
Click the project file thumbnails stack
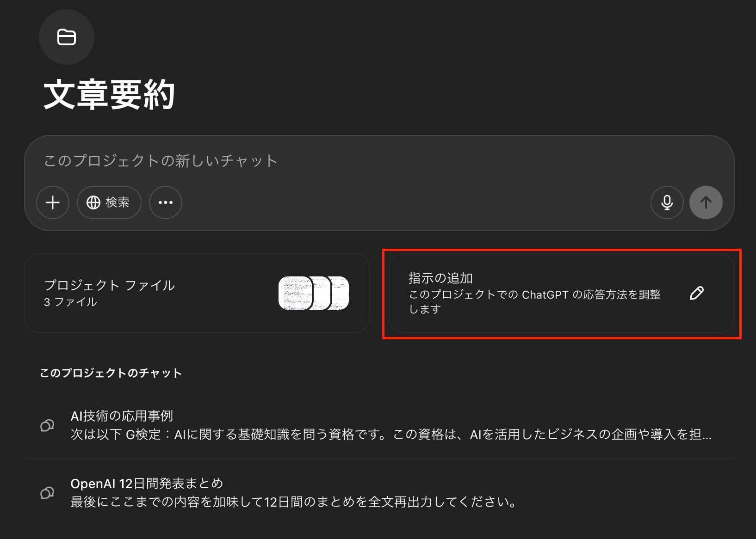coord(314,293)
